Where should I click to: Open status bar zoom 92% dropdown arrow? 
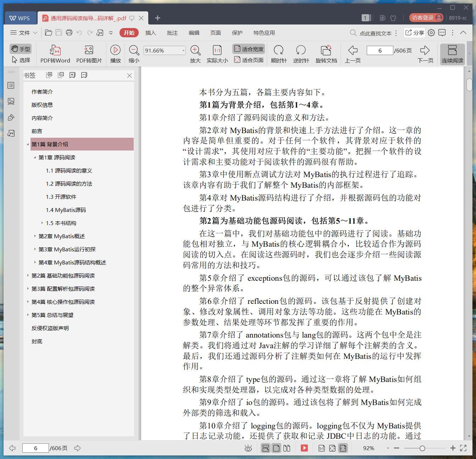pyautogui.click(x=388, y=448)
